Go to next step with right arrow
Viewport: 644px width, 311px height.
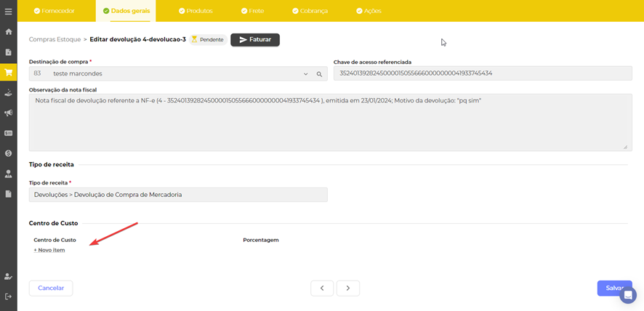[348, 288]
